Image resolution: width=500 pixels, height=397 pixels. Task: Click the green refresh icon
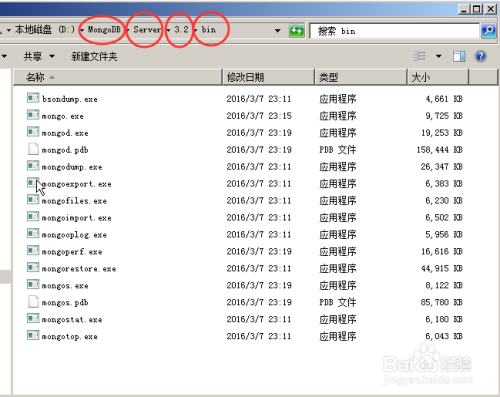click(297, 31)
